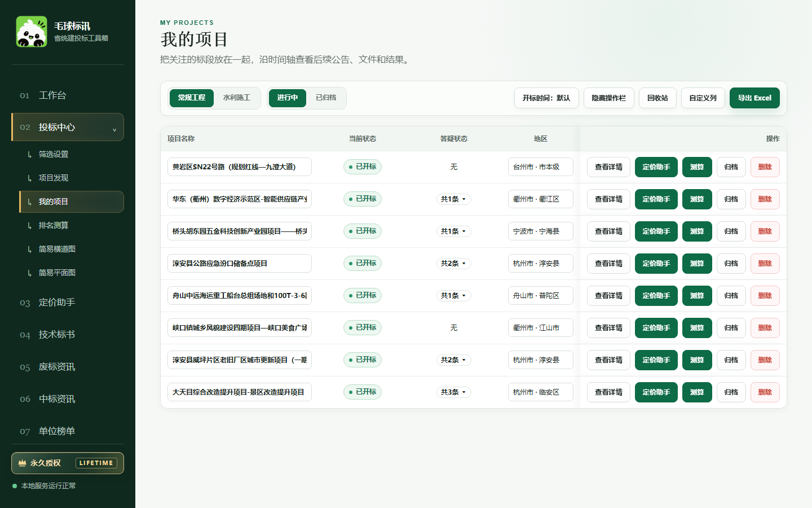Image resolution: width=812 pixels, height=508 pixels.
Task: Navigate to 中标资讯 section
Action: pyautogui.click(x=68, y=399)
